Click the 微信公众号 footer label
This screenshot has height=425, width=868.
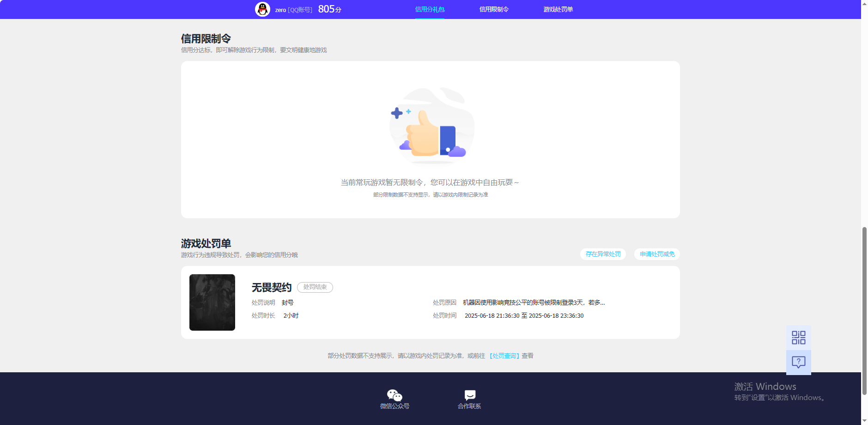395,406
